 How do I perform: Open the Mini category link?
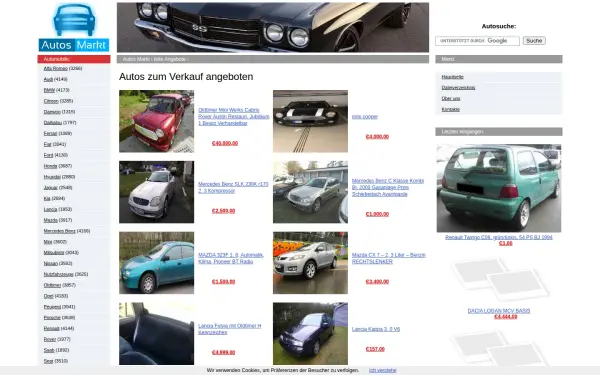[48, 242]
